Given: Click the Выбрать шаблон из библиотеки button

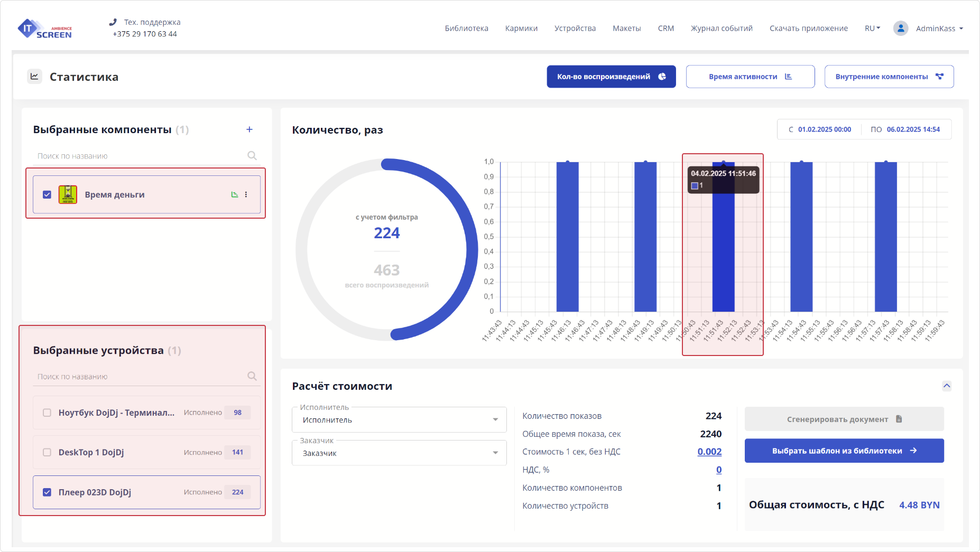Looking at the screenshot, I should point(844,451).
